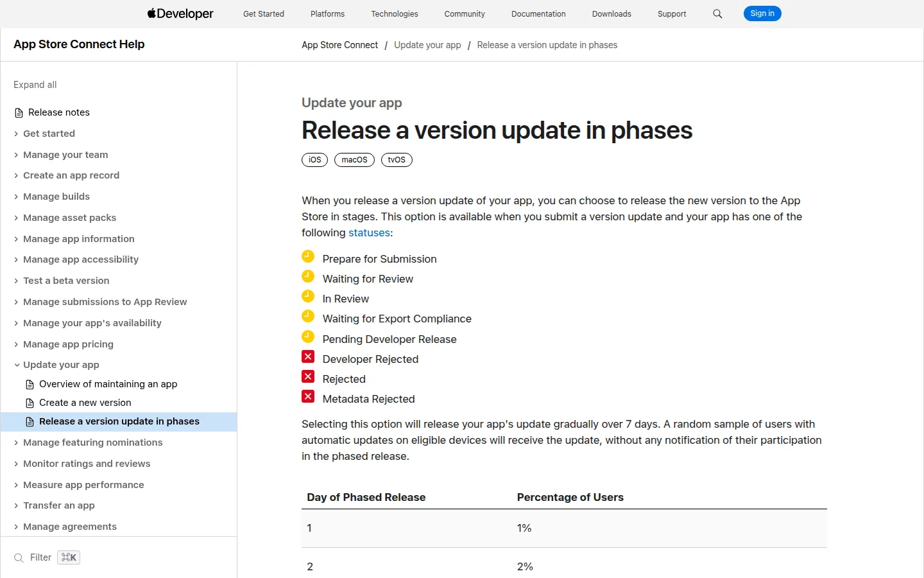Expand the Test a beta version chevron
Image resolution: width=924 pixels, height=578 pixels.
(16, 281)
